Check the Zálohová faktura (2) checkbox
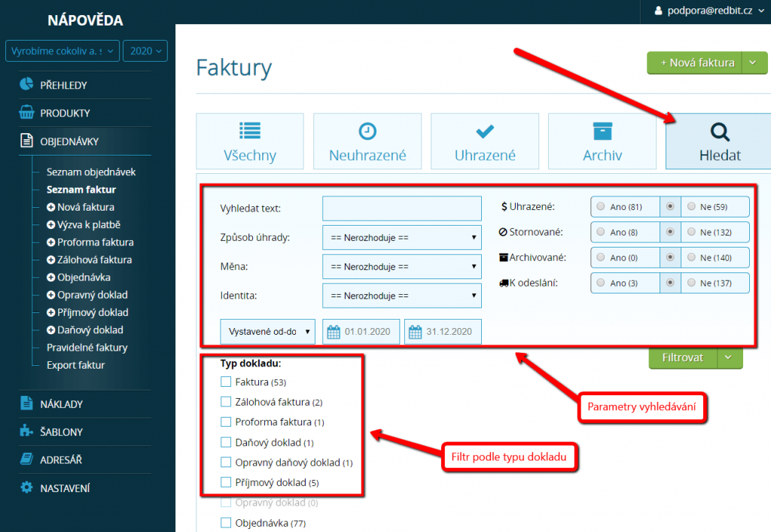 coord(226,402)
